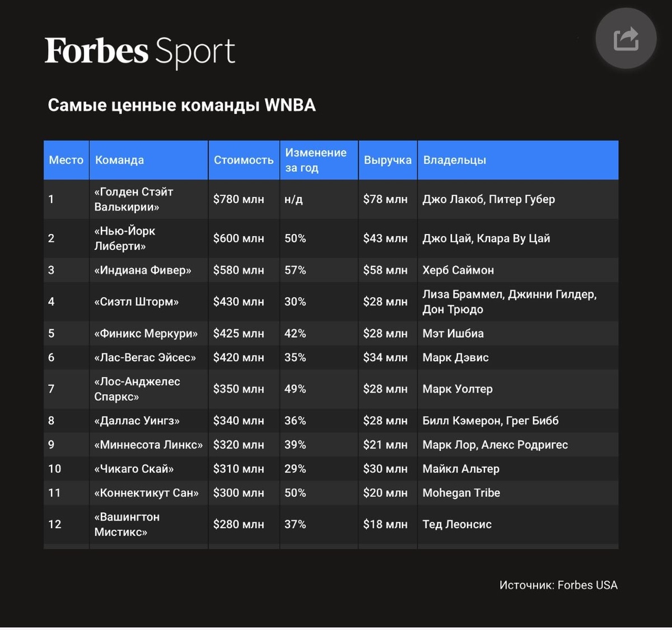Select owners «Лиза Браммел, Джинни Гилдер»

(x=510, y=295)
